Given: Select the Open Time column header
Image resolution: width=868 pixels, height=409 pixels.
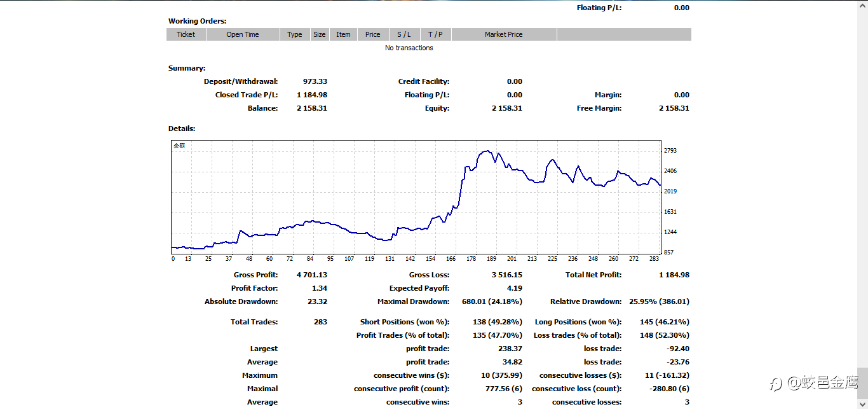Looking at the screenshot, I should tap(243, 34).
